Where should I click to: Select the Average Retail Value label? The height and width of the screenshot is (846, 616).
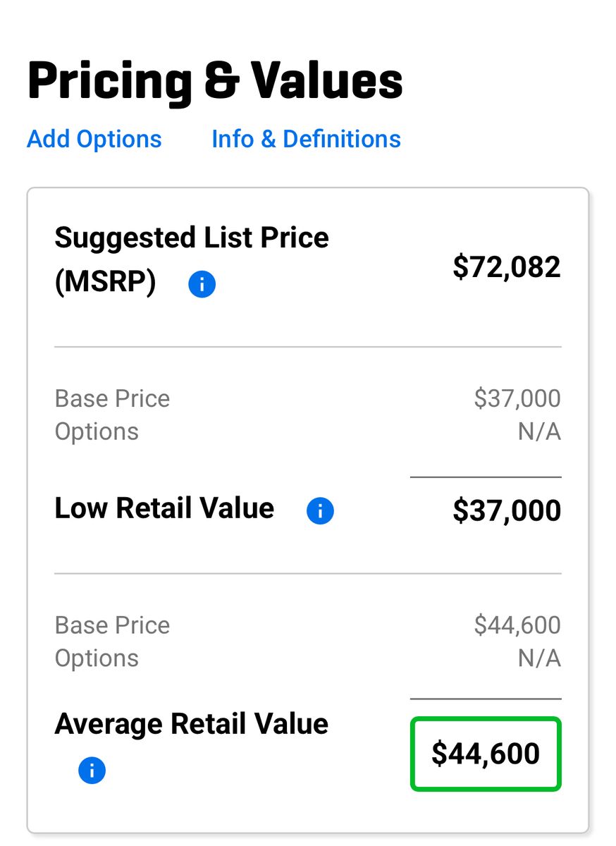coord(191,724)
